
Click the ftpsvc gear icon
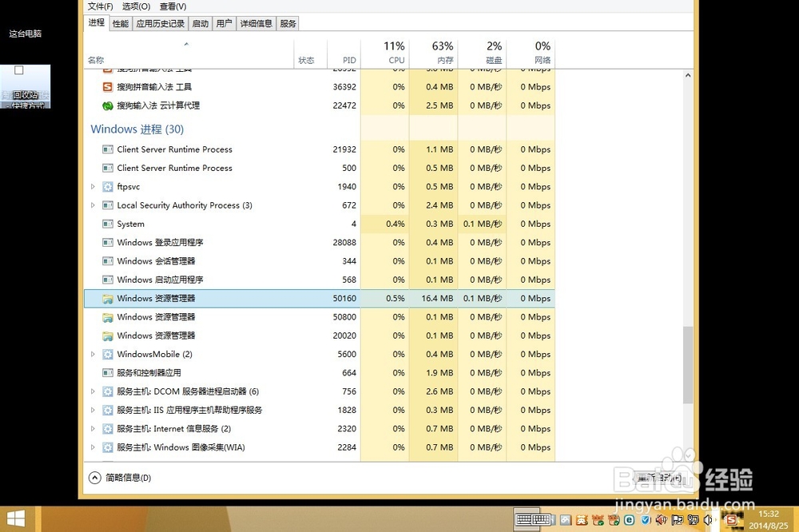[x=108, y=187]
